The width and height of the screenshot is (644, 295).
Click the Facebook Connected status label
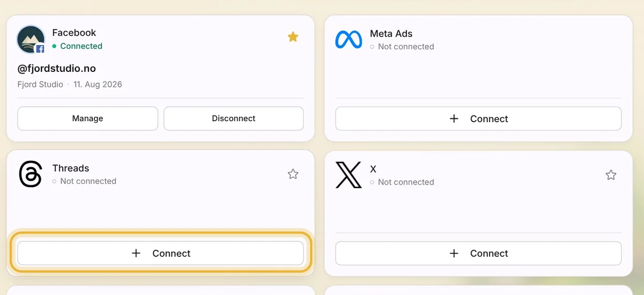(81, 46)
